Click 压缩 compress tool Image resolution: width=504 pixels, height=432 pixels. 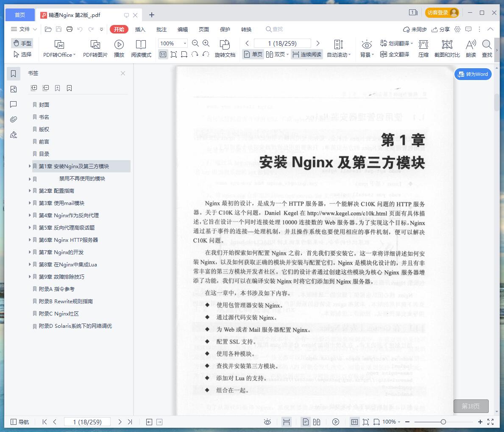point(423,49)
